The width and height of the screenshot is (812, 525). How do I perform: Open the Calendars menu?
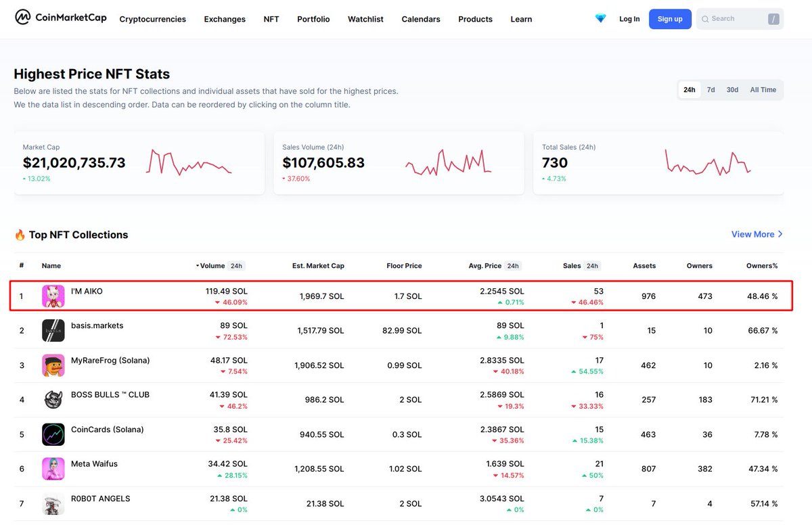click(x=421, y=19)
